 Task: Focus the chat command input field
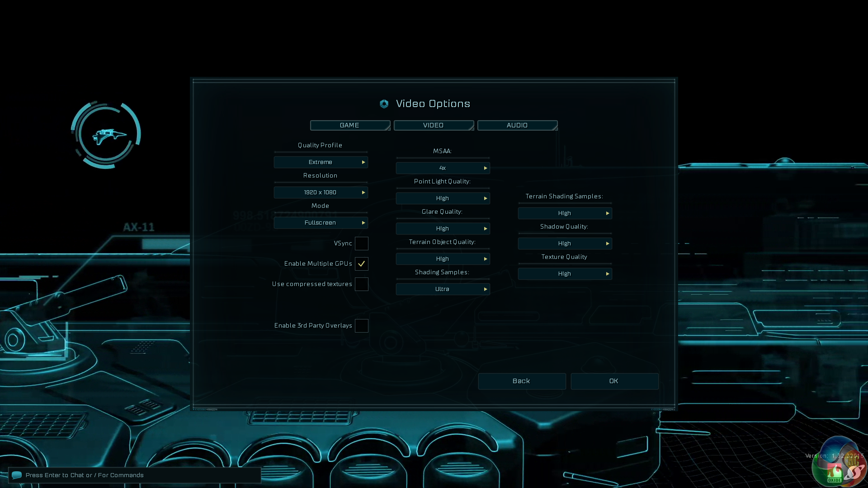pos(135,475)
